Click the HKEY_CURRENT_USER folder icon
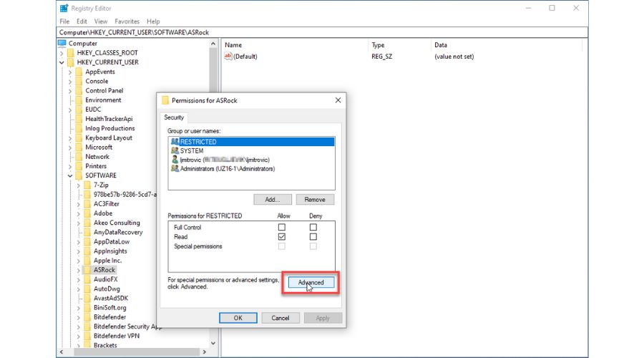Viewport: 644px width, 358px height. tap(71, 62)
